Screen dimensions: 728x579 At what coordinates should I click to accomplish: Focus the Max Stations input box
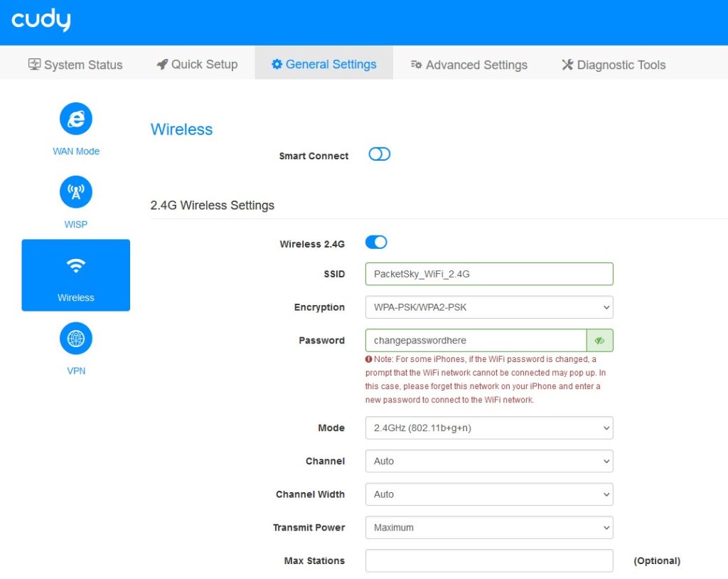coord(489,561)
